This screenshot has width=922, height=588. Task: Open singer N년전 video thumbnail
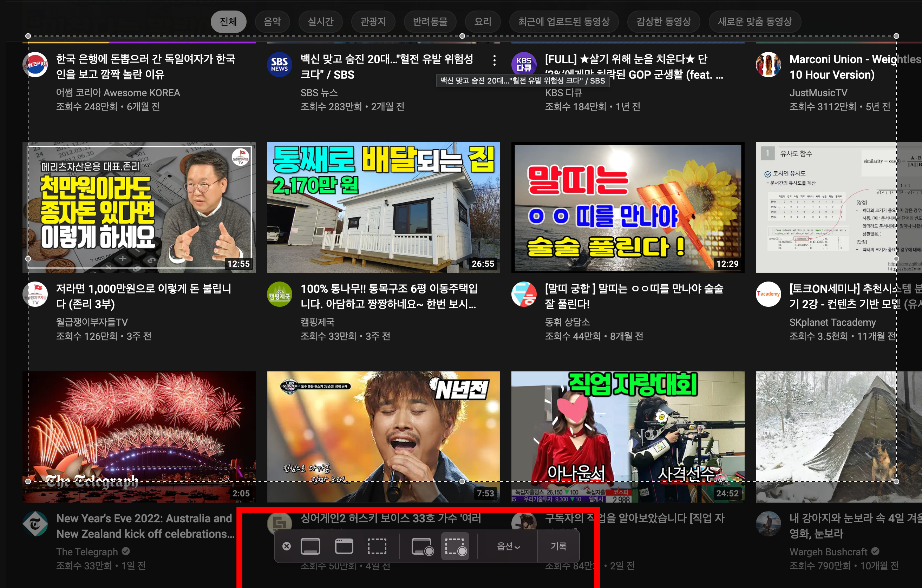tap(383, 437)
